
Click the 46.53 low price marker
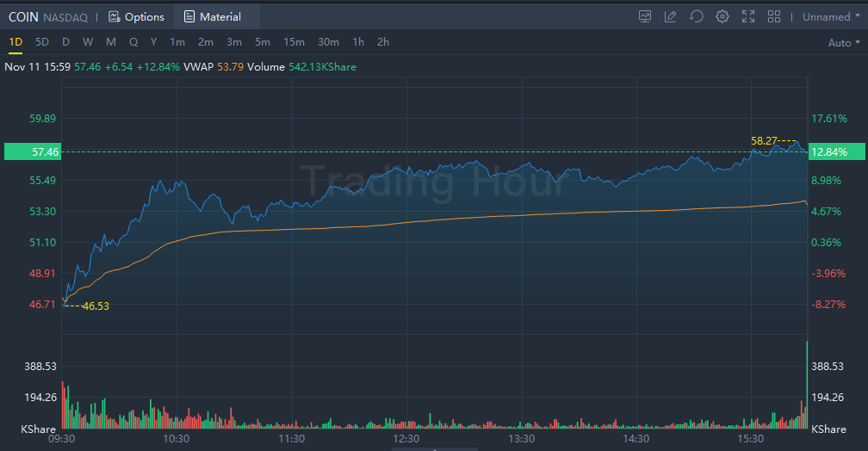point(96,306)
